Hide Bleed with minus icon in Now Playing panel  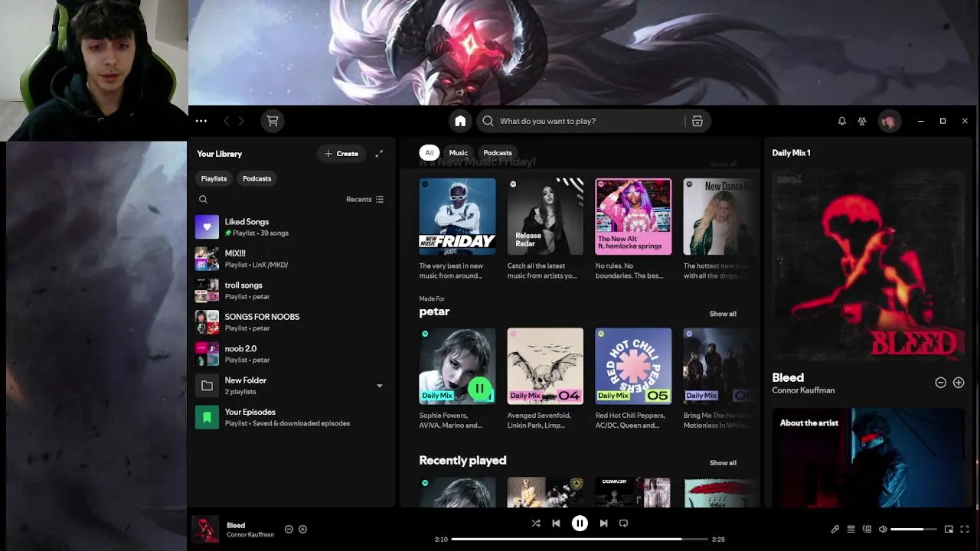940,383
